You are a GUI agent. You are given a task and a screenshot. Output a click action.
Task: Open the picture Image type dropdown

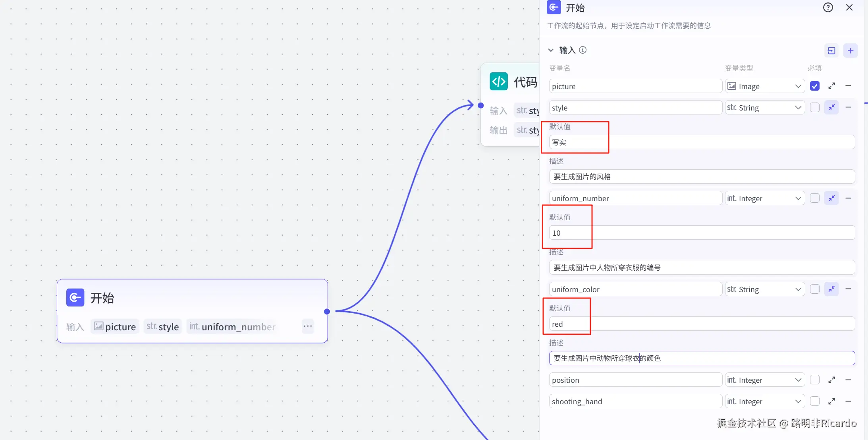[765, 86]
